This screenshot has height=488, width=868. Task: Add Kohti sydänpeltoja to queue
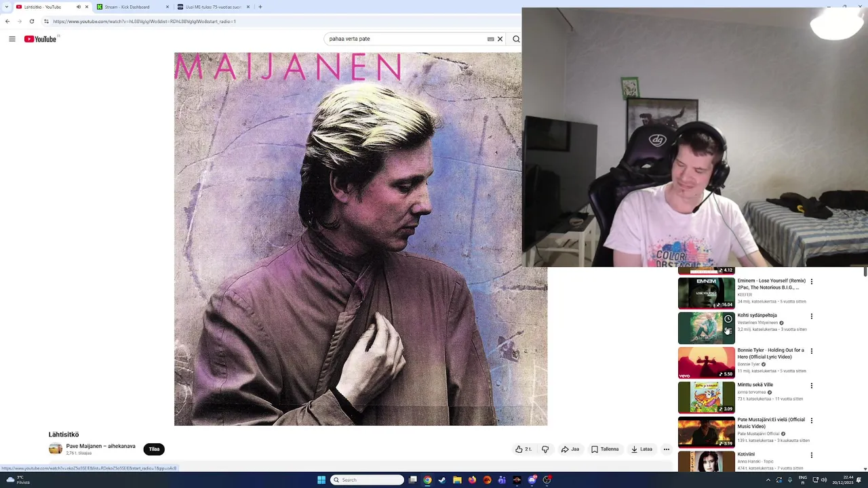(728, 331)
